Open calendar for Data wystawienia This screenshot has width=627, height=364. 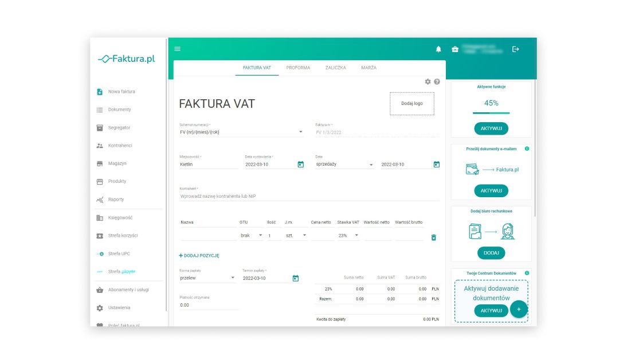point(301,165)
